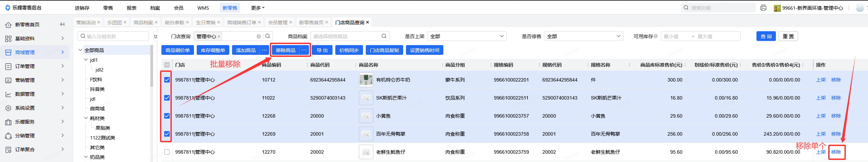
Task: Click the 营销管理 sidebar icon
Action: (x=8, y=80)
